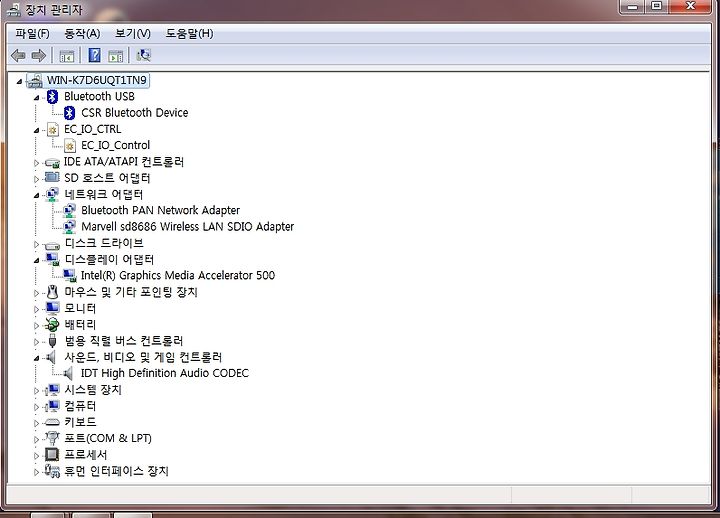Expand the 모니터 category
Viewport: 720px width, 518px height.
(x=37, y=310)
